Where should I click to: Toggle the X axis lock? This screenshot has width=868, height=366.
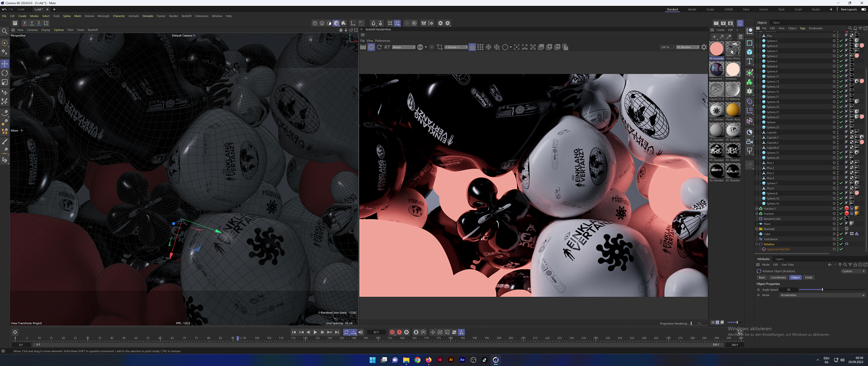24,23
